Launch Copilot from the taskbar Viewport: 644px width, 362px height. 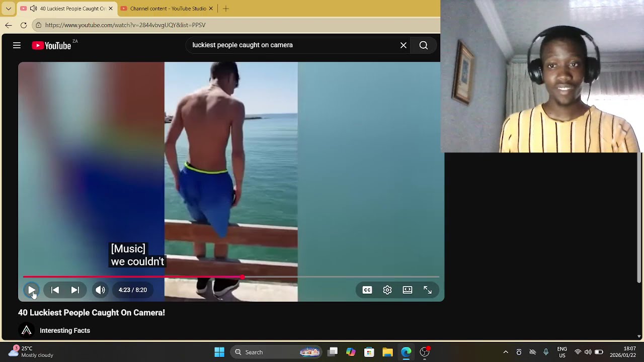point(351,352)
